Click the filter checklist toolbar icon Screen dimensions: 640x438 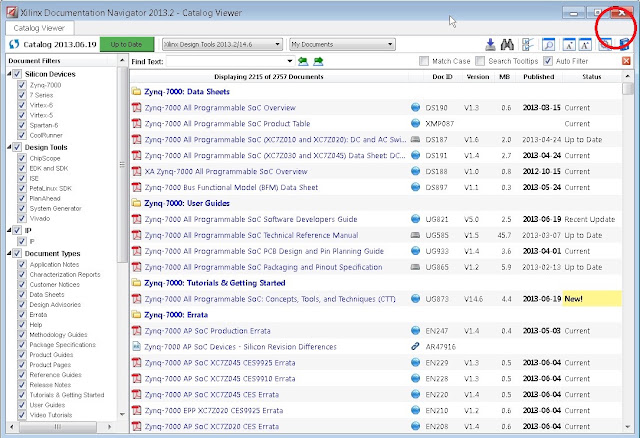528,44
